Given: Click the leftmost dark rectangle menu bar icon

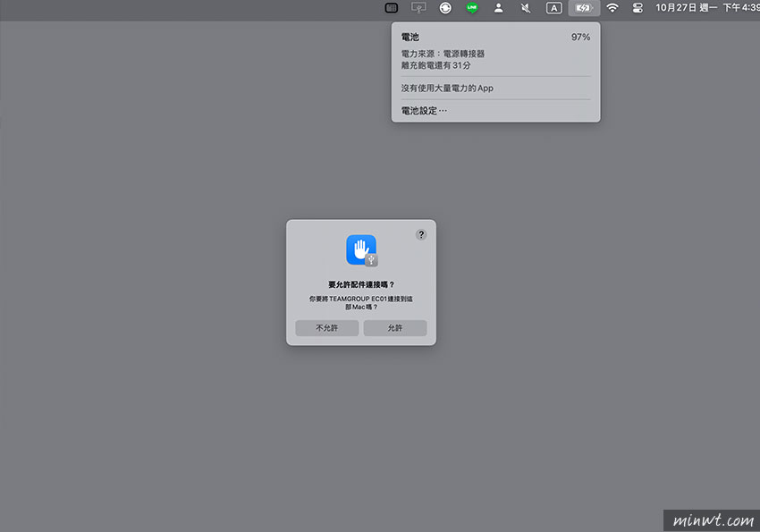Looking at the screenshot, I should click(392, 8).
